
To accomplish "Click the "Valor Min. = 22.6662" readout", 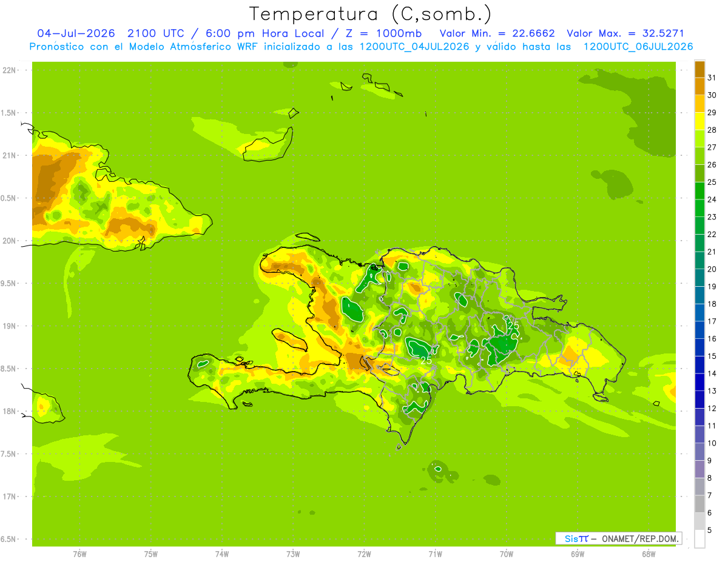I will tap(497, 33).
